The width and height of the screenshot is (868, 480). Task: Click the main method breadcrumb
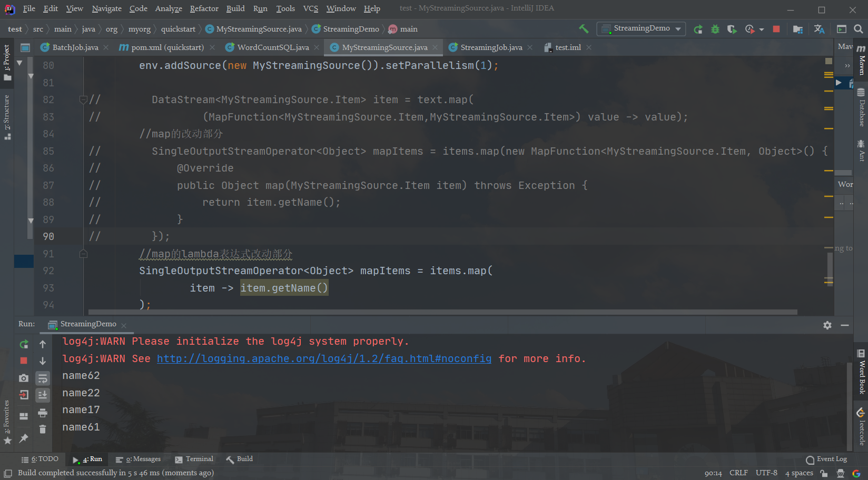[403, 29]
